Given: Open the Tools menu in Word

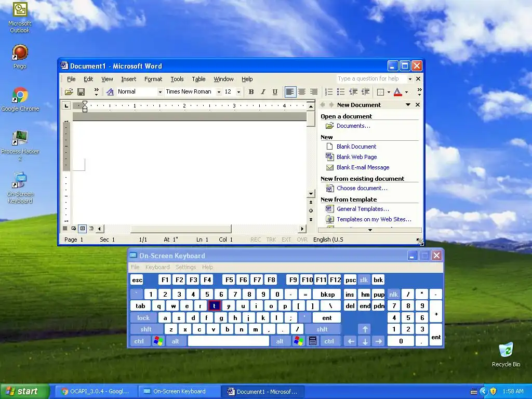Looking at the screenshot, I should click(x=177, y=79).
